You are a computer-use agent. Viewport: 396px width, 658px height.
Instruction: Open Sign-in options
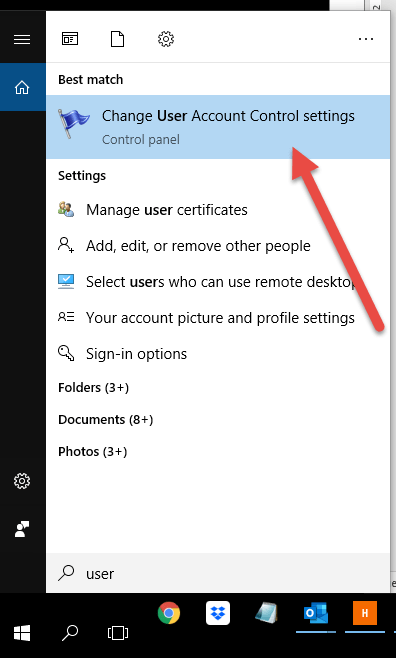pyautogui.click(x=218, y=354)
